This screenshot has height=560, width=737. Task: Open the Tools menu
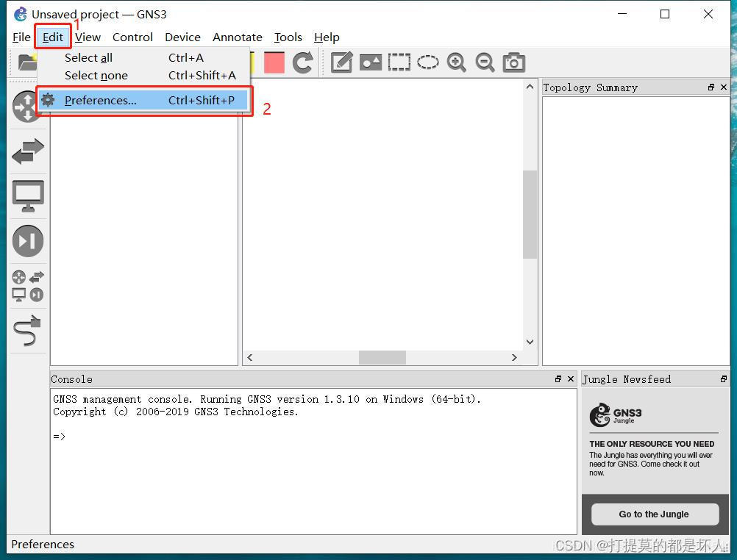pyautogui.click(x=288, y=37)
